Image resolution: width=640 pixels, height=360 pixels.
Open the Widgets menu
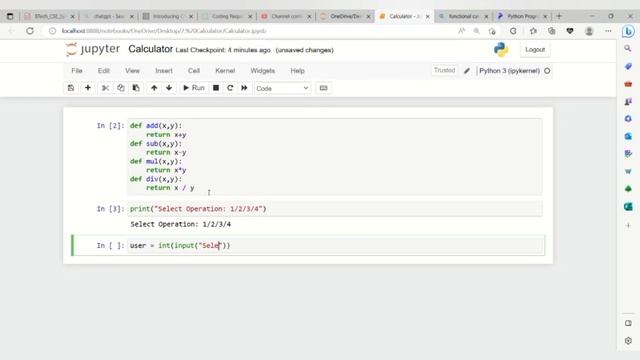pyautogui.click(x=262, y=71)
